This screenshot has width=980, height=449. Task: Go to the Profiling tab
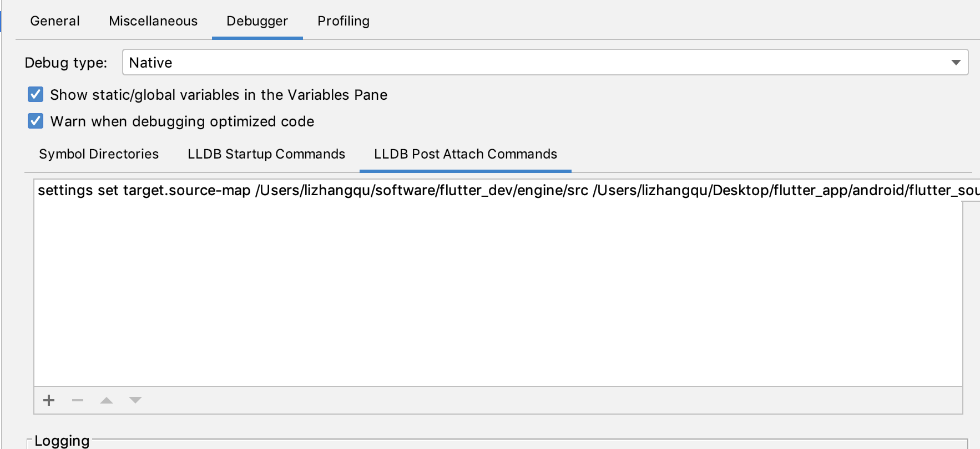click(343, 21)
